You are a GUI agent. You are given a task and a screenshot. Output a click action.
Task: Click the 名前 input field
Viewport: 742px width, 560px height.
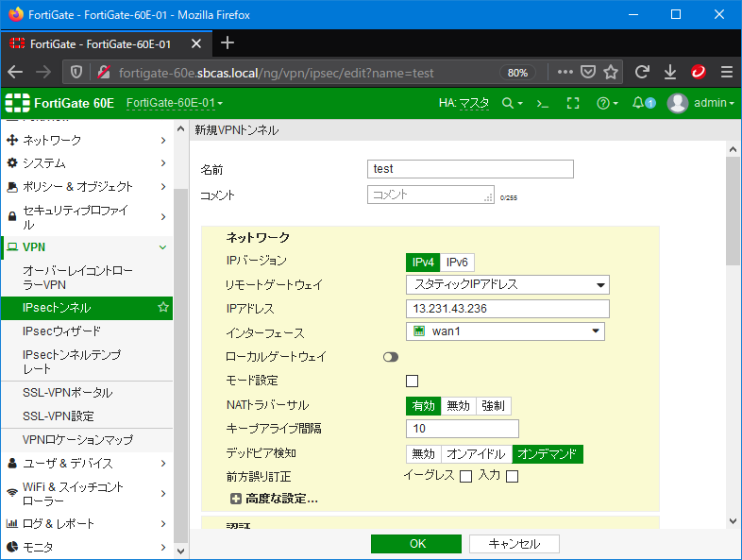470,169
